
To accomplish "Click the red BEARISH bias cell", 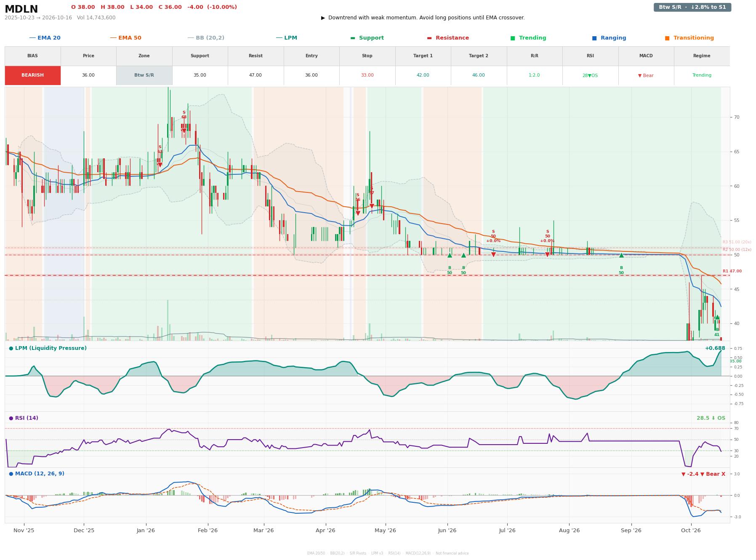I will tap(32, 75).
